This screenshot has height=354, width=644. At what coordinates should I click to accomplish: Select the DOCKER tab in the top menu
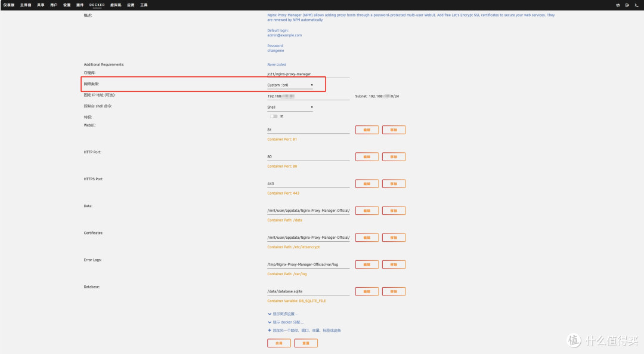tap(97, 5)
